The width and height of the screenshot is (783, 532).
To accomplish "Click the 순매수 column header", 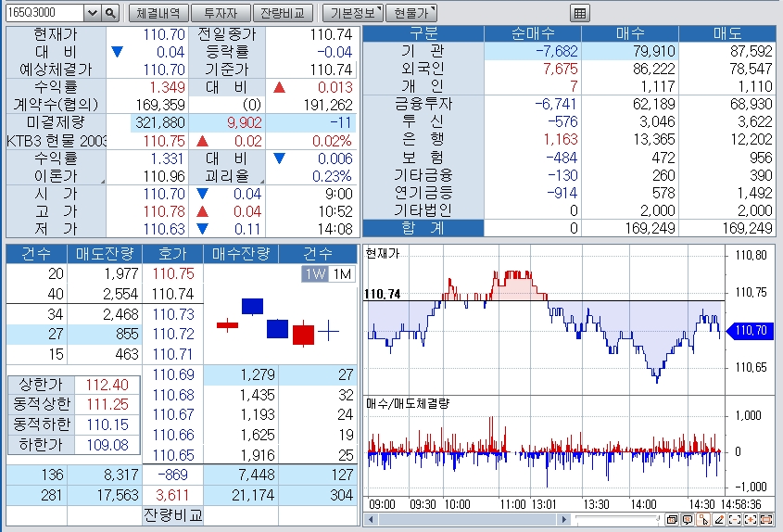I will point(532,33).
